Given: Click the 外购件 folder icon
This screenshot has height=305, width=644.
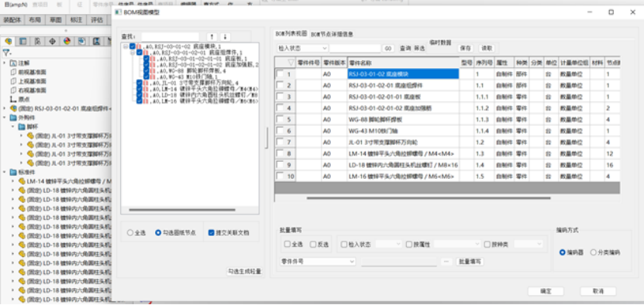Looking at the screenshot, I should [x=13, y=118].
